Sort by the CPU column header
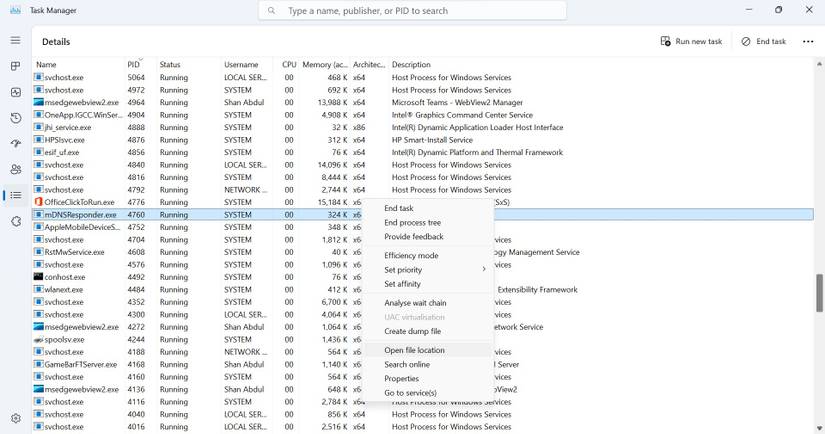The height and width of the screenshot is (434, 825). (x=289, y=64)
